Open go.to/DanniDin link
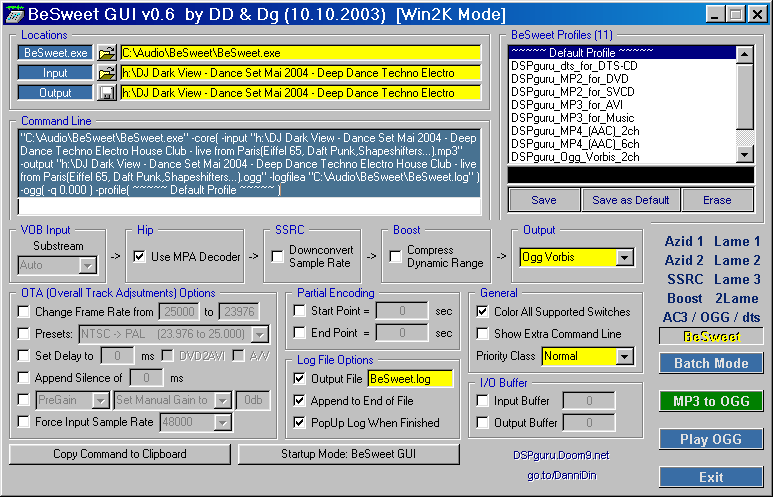The height and width of the screenshot is (497, 773). [x=562, y=475]
